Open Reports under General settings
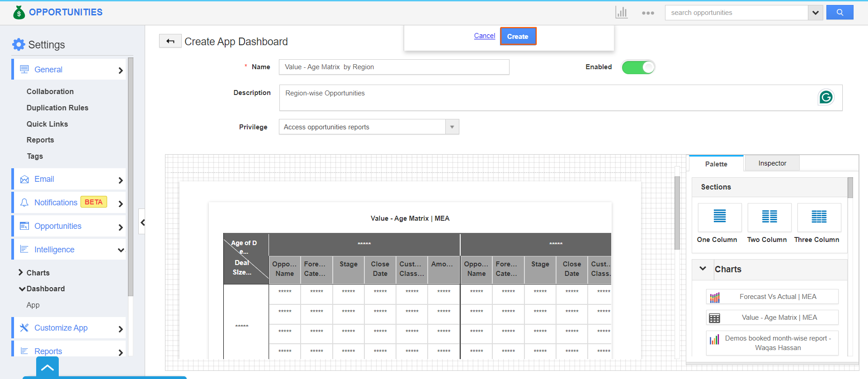Screen dimensions: 868x379 coord(40,140)
